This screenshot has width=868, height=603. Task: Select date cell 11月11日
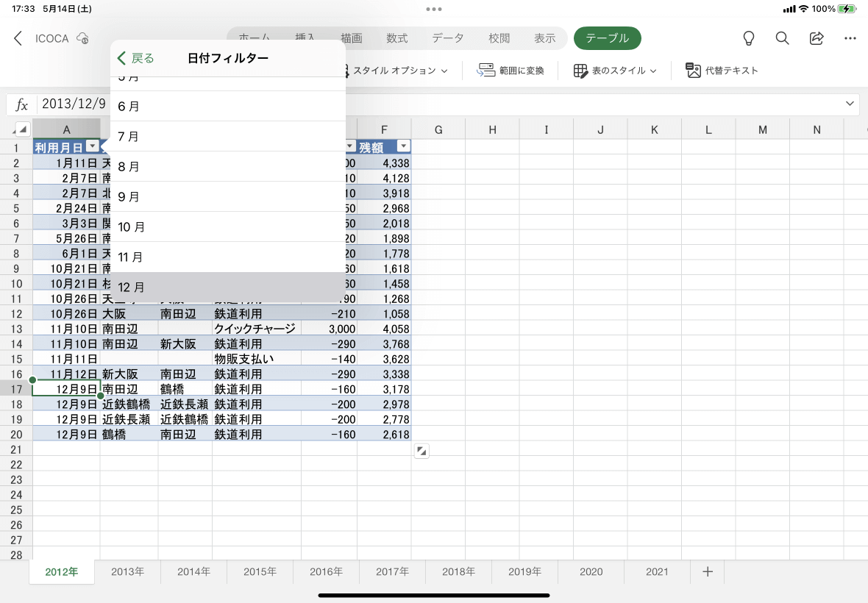tap(66, 358)
